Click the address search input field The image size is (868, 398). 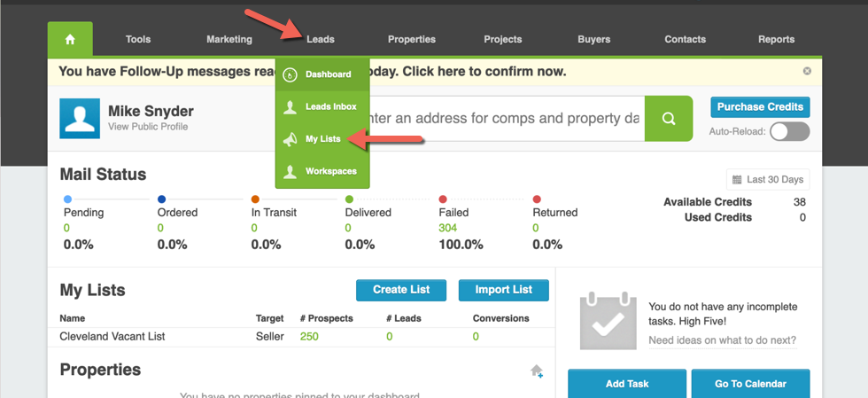tap(505, 119)
